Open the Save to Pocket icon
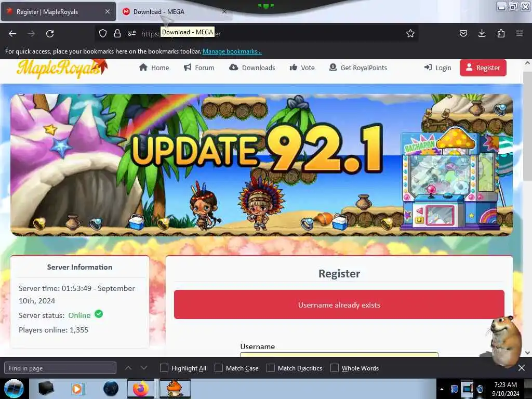The height and width of the screenshot is (399, 532). click(463, 33)
